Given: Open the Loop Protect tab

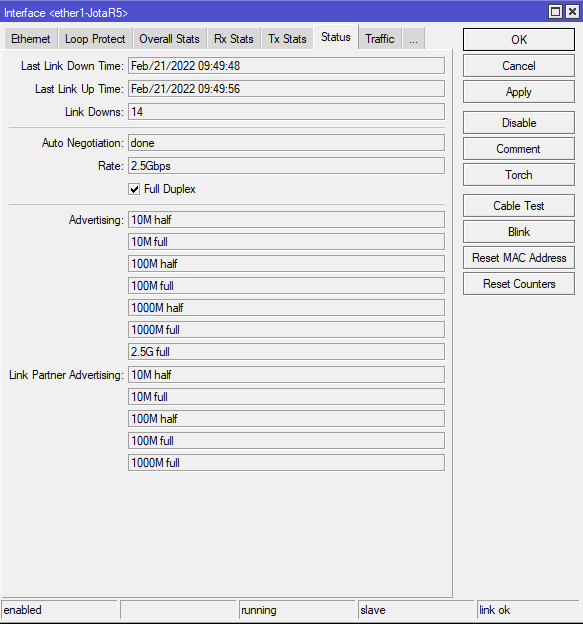Looking at the screenshot, I should (x=95, y=39).
